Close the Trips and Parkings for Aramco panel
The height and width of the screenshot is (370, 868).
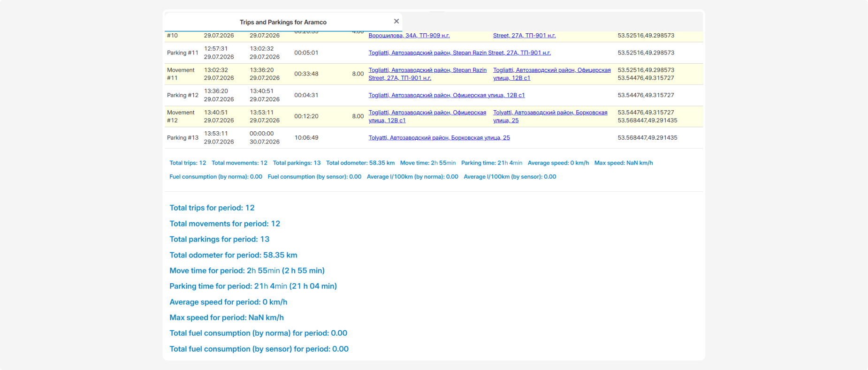point(396,21)
